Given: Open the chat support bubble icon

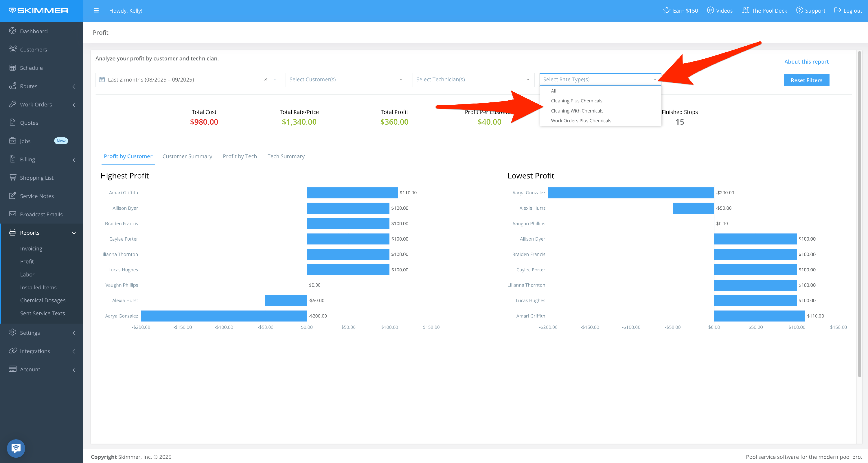Looking at the screenshot, I should pos(16,448).
